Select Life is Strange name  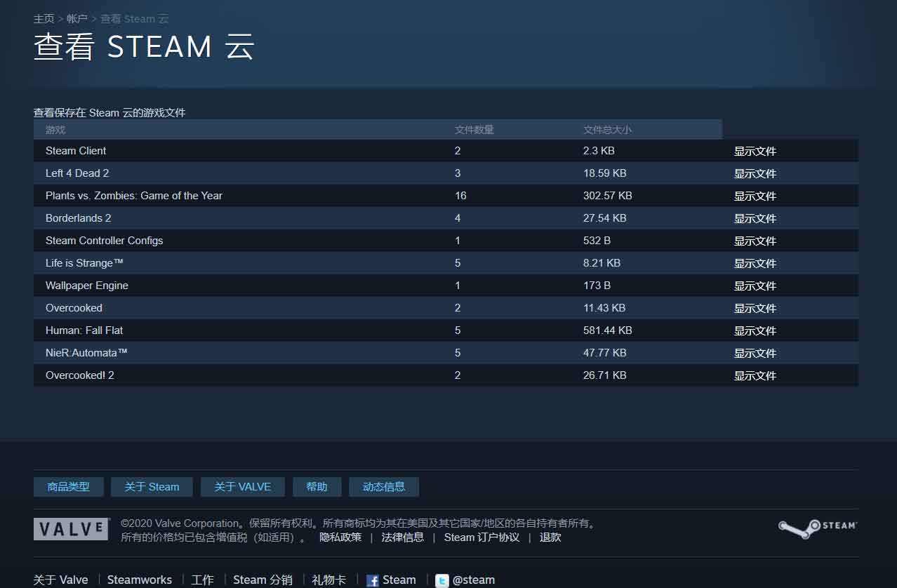(84, 263)
